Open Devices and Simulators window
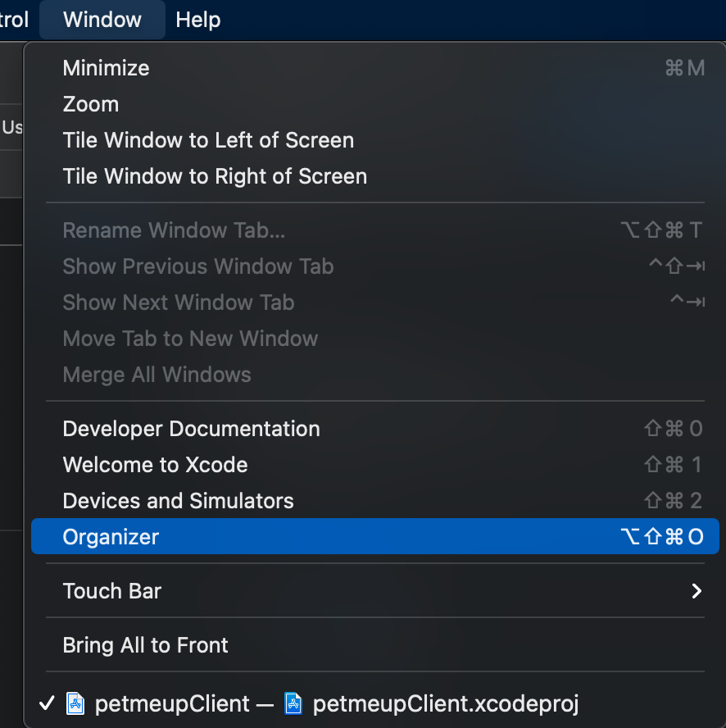The image size is (726, 728). click(375, 501)
